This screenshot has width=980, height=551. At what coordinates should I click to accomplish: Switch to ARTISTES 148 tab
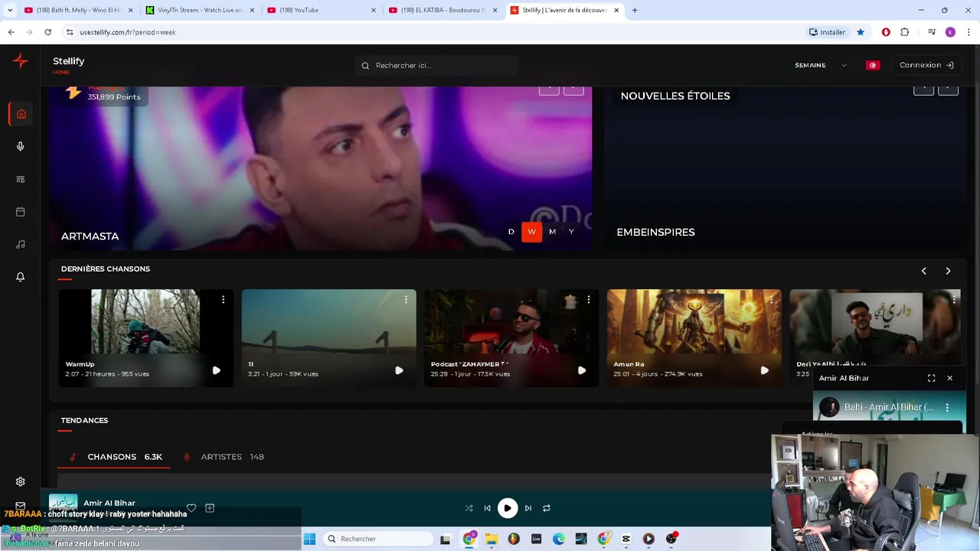point(224,457)
